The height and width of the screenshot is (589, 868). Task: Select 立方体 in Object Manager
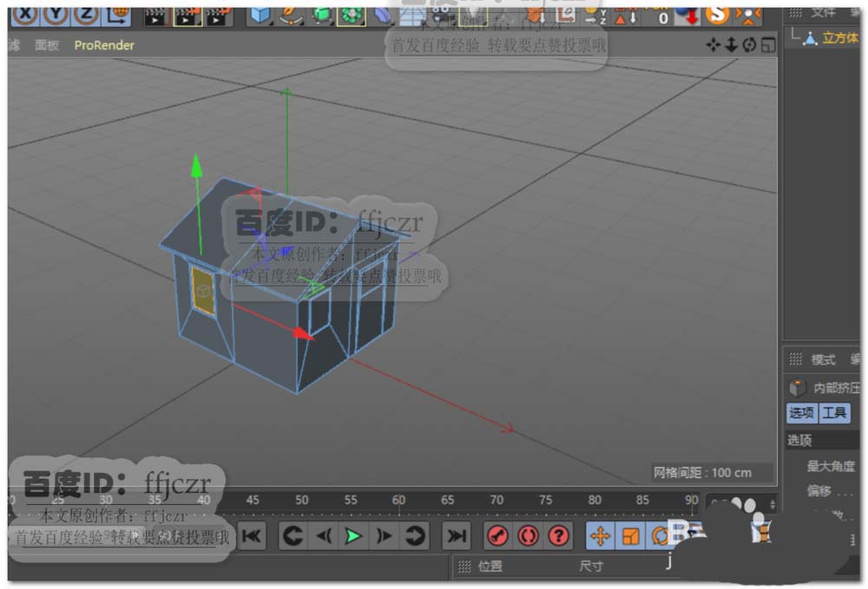click(839, 38)
